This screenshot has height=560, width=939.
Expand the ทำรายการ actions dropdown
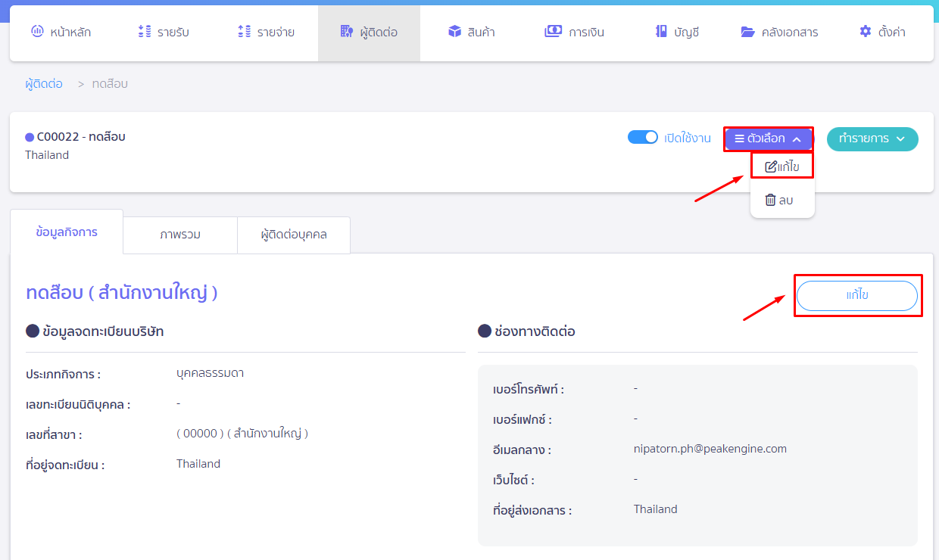[872, 139]
